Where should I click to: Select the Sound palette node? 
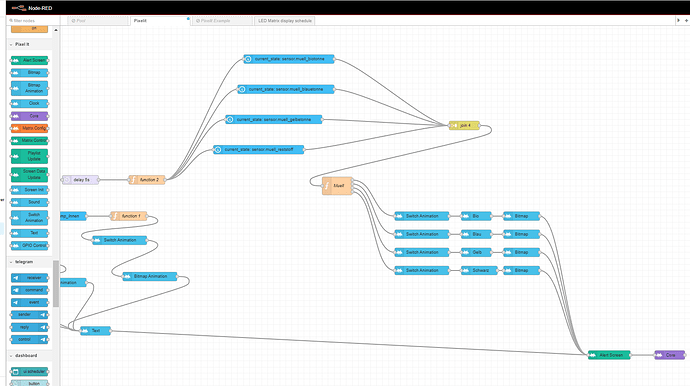tap(29, 202)
